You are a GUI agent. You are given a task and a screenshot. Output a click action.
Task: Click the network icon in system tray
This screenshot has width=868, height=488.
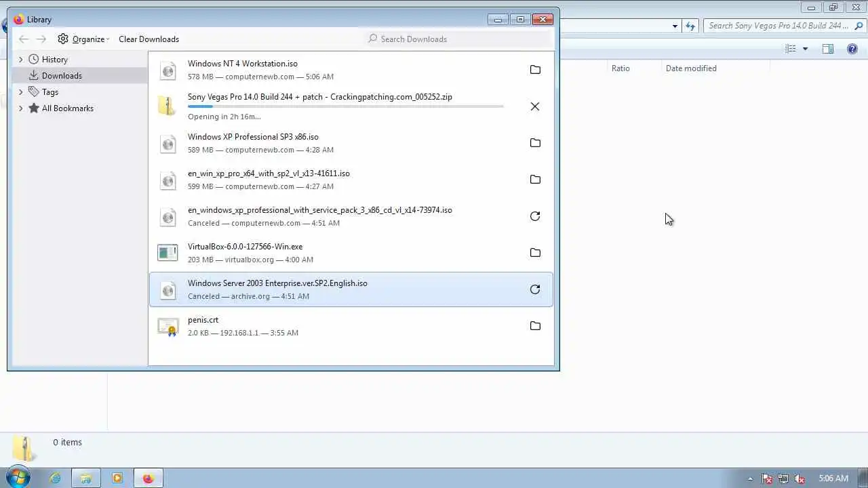783,479
